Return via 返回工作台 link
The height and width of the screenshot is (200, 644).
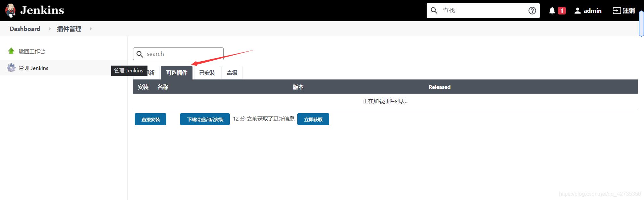pyautogui.click(x=32, y=51)
